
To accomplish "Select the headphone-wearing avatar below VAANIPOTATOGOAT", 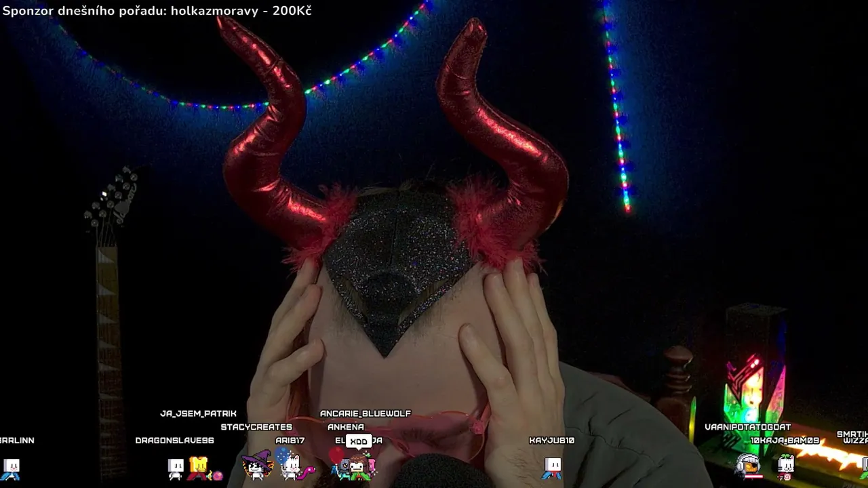I will (x=748, y=466).
